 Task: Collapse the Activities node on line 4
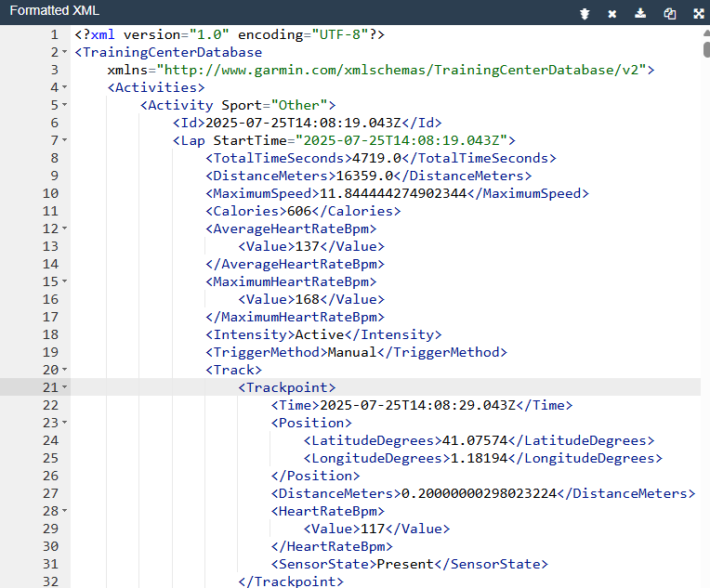point(65,87)
